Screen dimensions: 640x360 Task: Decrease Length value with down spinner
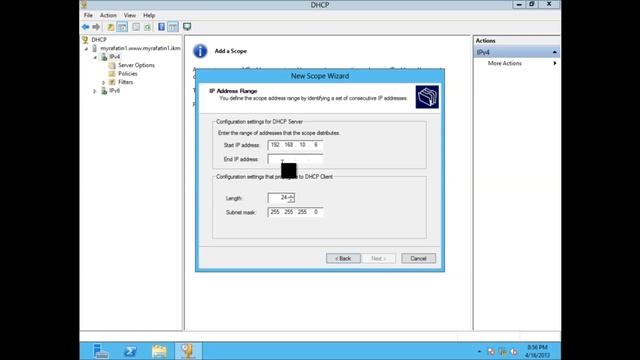point(291,200)
